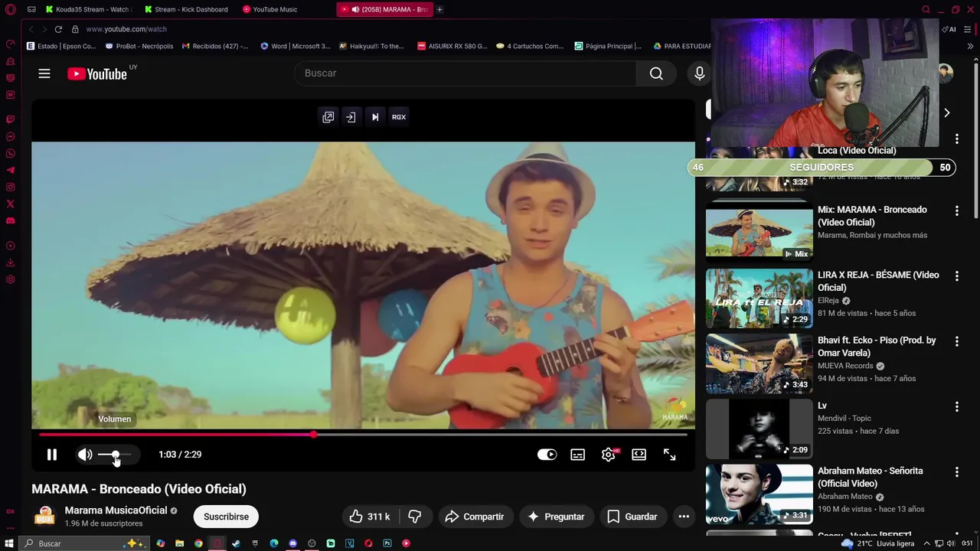This screenshot has width=980, height=551.
Task: Click the skip-forward icon above the player
Action: click(x=375, y=117)
